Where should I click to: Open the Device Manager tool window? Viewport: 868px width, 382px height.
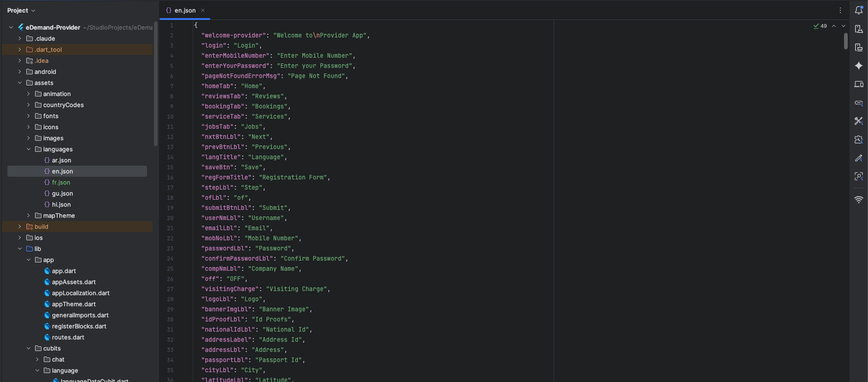859,29
